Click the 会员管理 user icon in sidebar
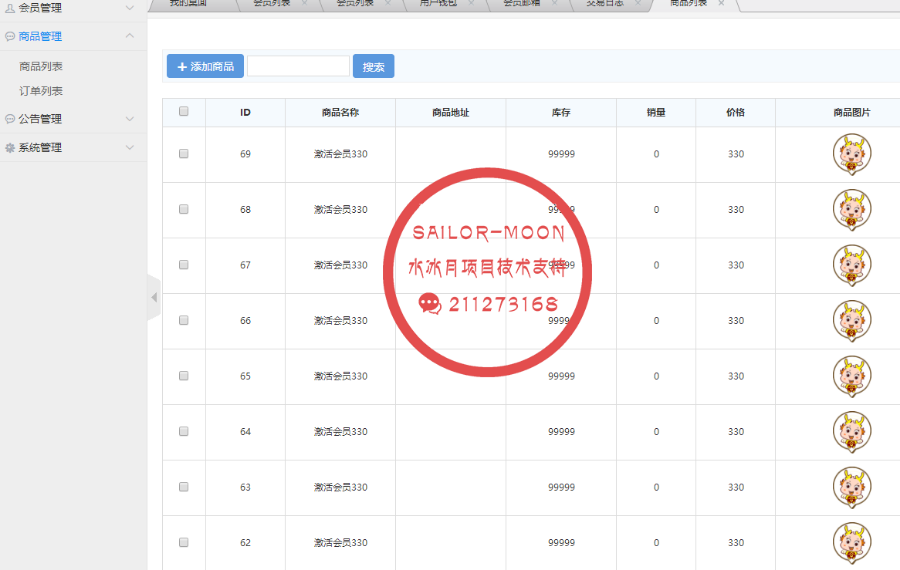Screen dimensions: 900x570 pos(10,8)
